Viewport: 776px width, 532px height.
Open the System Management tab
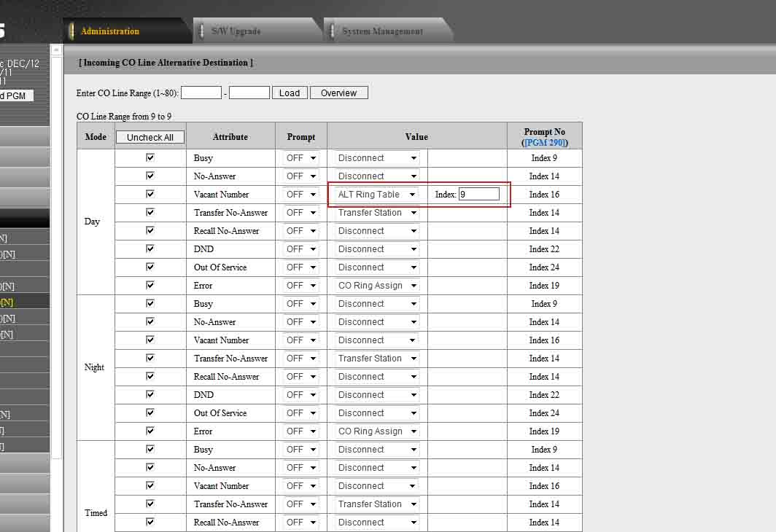382,31
